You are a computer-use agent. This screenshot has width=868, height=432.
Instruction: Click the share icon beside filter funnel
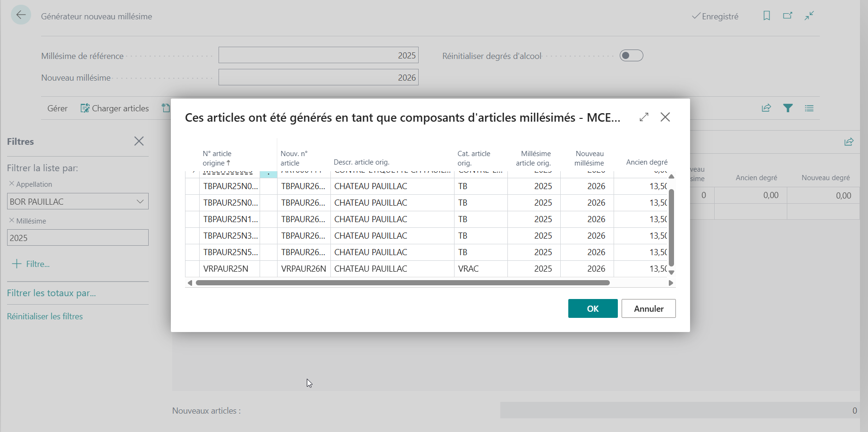coord(767,108)
